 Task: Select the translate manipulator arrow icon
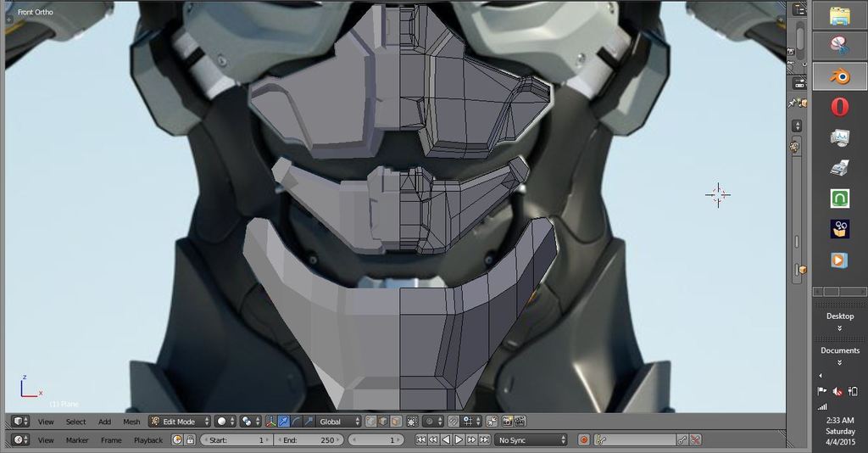[284, 422]
